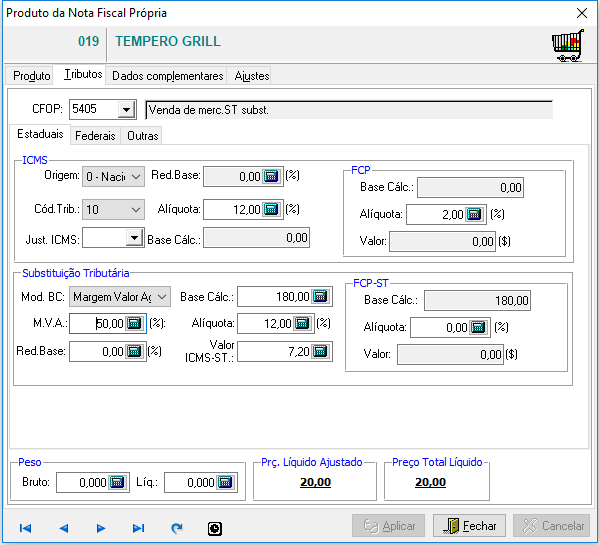600x545 pixels.
Task: Go to first record navigation arrow
Action: 26,529
